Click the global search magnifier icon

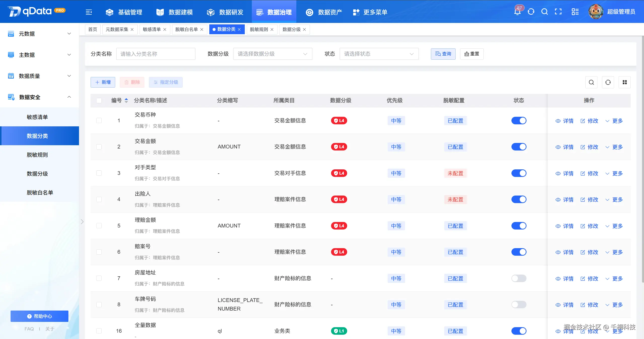click(545, 12)
